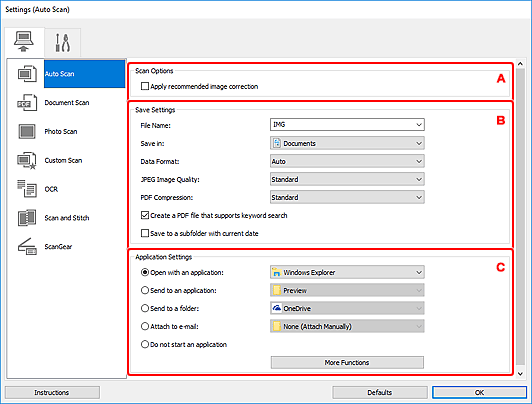The width and height of the screenshot is (532, 404).
Task: Click the Photo Scan icon
Action: tap(27, 131)
